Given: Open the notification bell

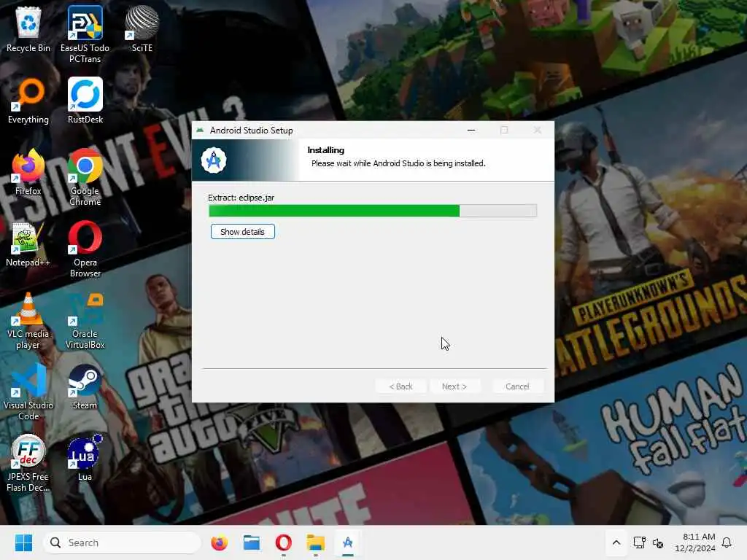Looking at the screenshot, I should [x=727, y=542].
